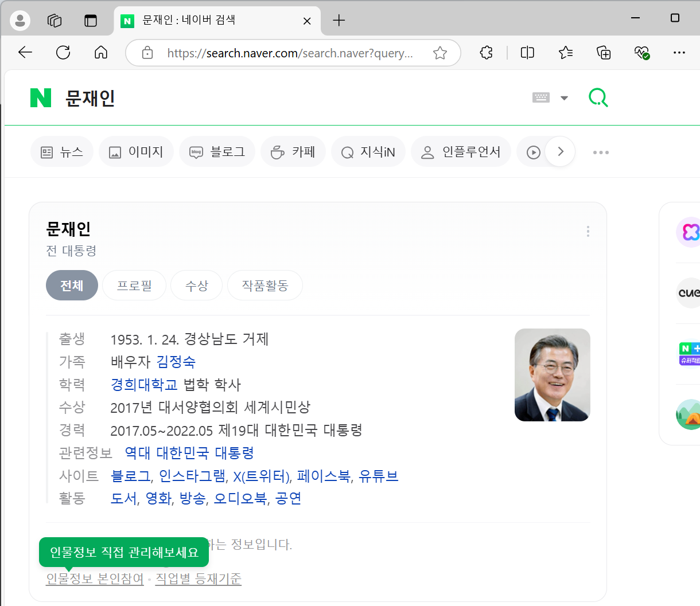Screen dimensions: 700x606
Task: Select the 프로필 profile tab
Action: tap(134, 286)
